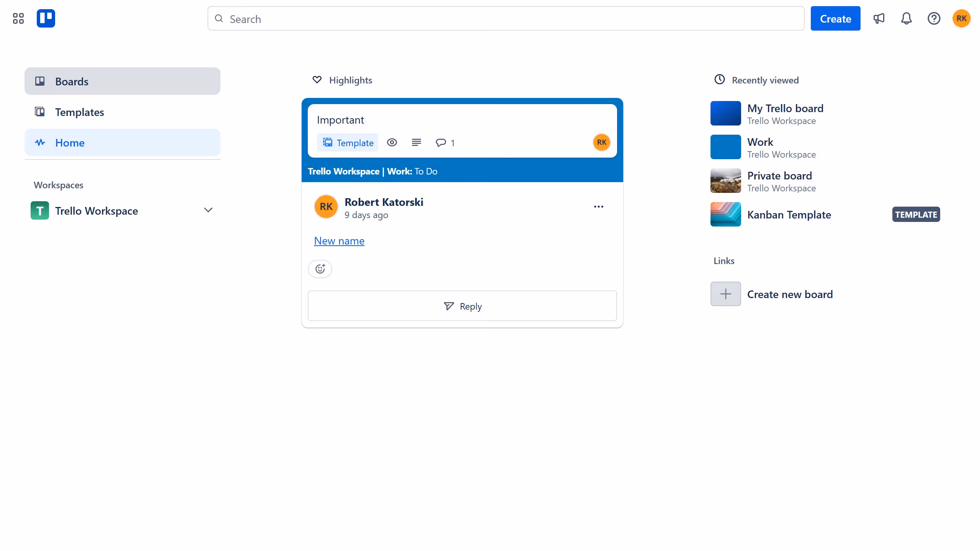Click the Trello logo icon
The width and height of the screenshot is (980, 551).
click(46, 18)
